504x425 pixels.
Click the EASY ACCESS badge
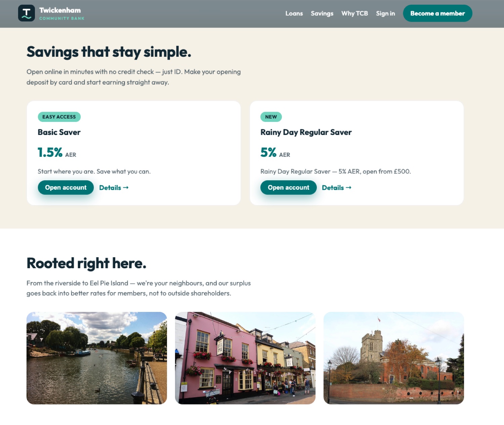pos(59,117)
